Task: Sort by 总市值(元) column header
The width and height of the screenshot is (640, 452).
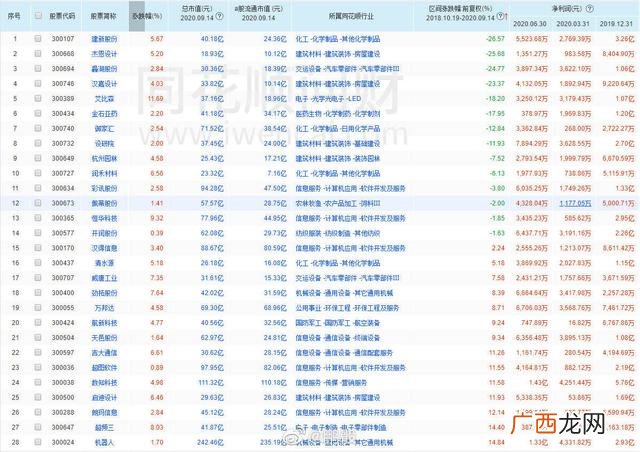Action: coord(196,8)
